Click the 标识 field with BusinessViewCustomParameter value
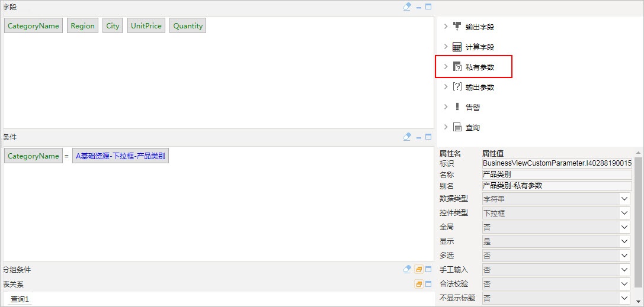Screen dimensions: 644x307 557,163
